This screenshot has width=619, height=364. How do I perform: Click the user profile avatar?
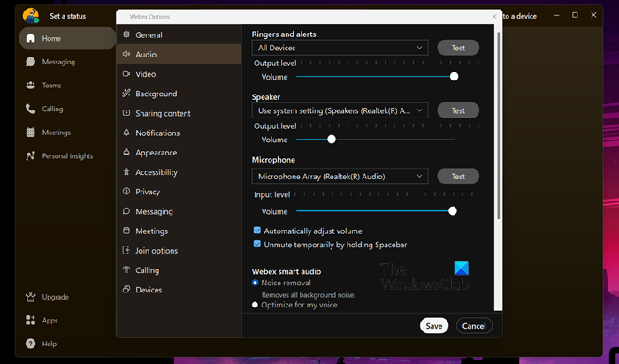(30, 16)
